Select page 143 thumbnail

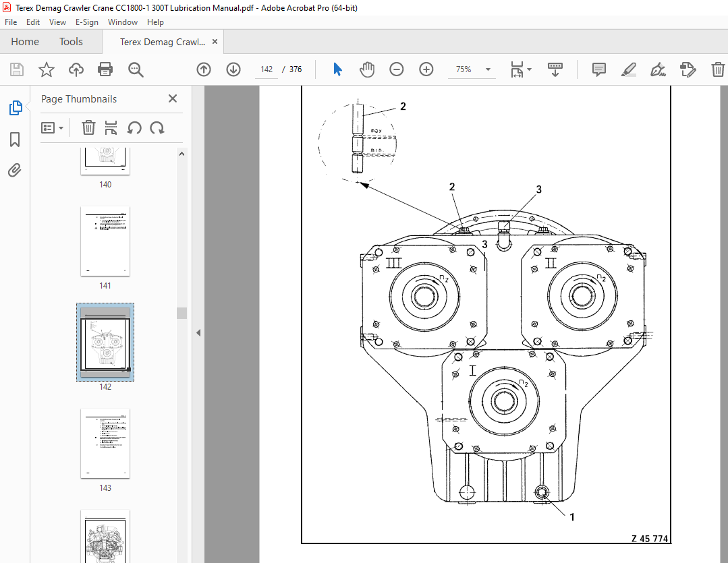(x=105, y=443)
